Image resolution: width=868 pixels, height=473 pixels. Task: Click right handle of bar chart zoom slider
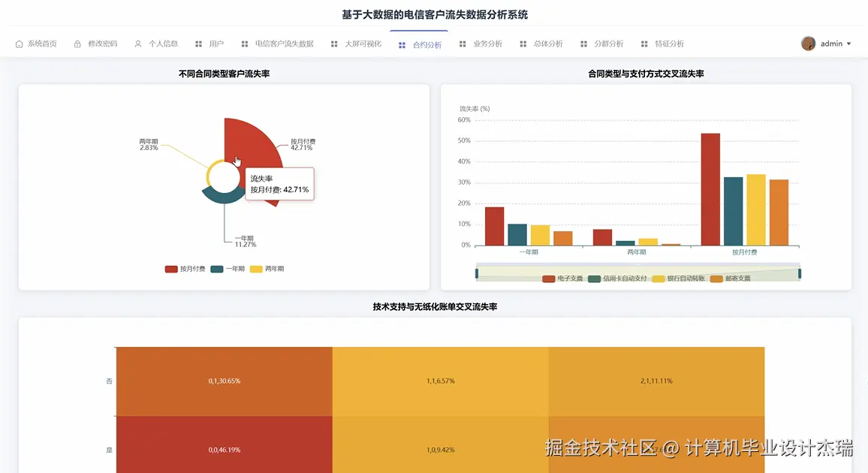pos(800,274)
